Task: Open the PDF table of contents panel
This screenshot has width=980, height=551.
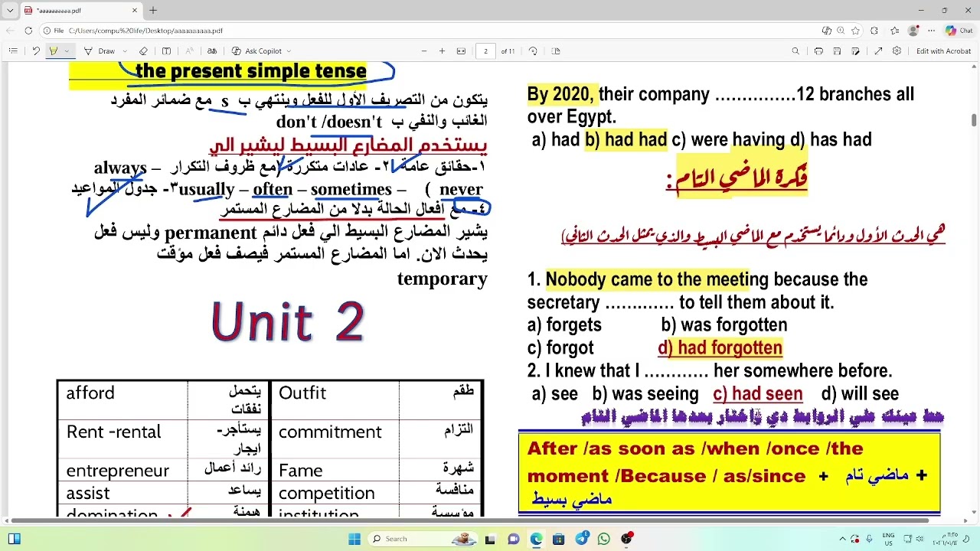Action: coord(13,51)
